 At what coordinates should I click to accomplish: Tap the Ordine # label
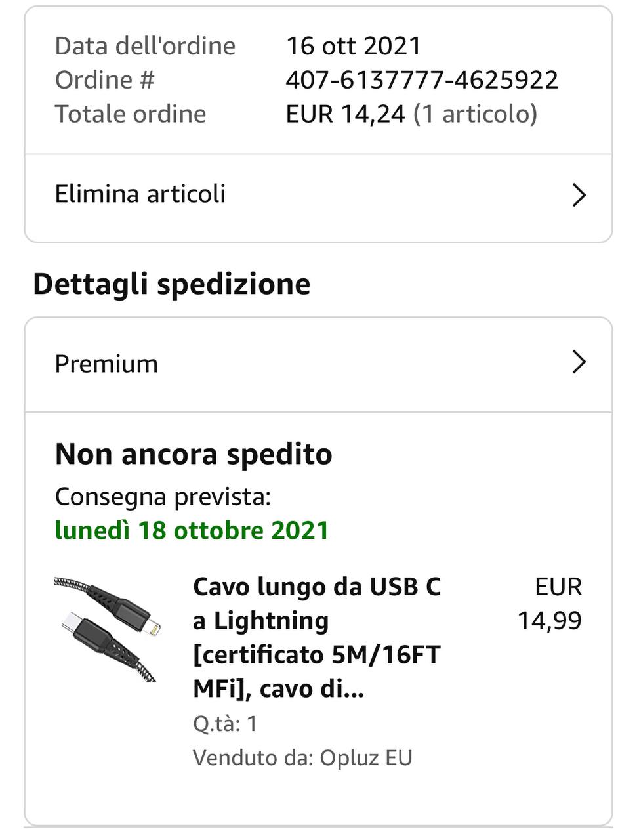click(x=105, y=80)
